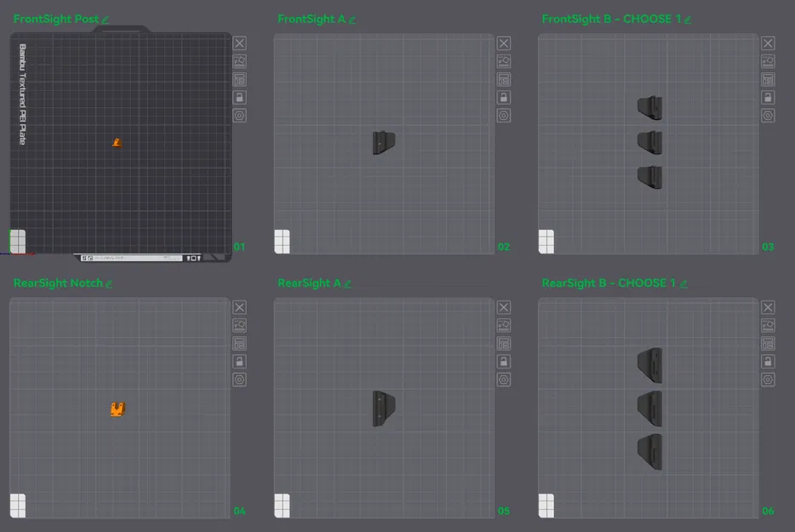Toggle lock on RearSight Notch plate

[x=240, y=362]
